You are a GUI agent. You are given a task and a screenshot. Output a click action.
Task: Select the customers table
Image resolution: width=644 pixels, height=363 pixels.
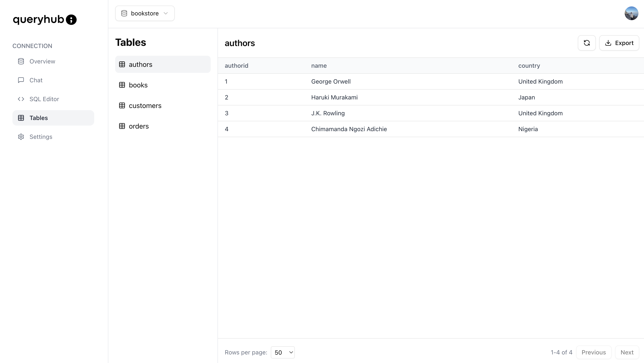click(x=145, y=106)
